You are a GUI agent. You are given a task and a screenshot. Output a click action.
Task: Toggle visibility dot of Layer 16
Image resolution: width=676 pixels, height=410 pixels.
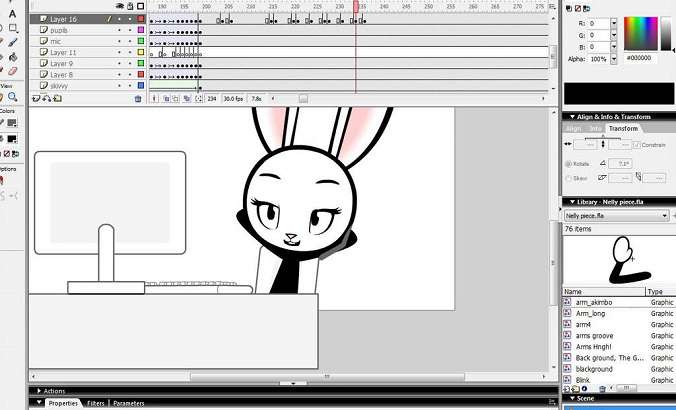[120, 19]
